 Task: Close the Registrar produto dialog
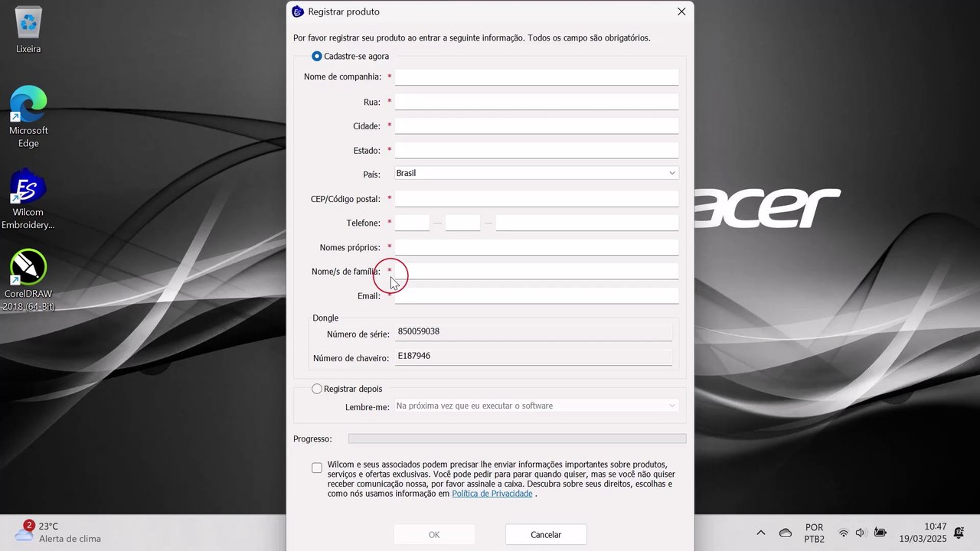click(681, 11)
